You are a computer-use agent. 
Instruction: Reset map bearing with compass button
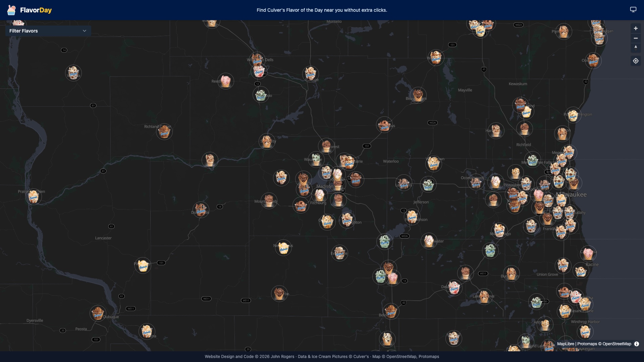(636, 48)
